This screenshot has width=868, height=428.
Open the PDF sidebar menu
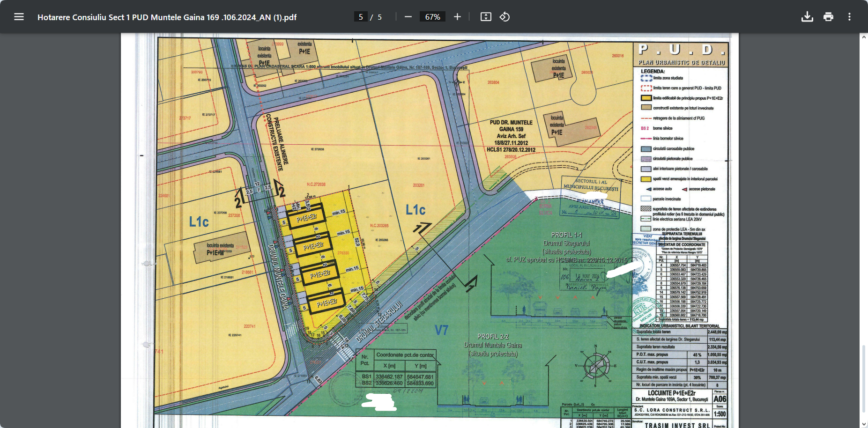point(19,17)
